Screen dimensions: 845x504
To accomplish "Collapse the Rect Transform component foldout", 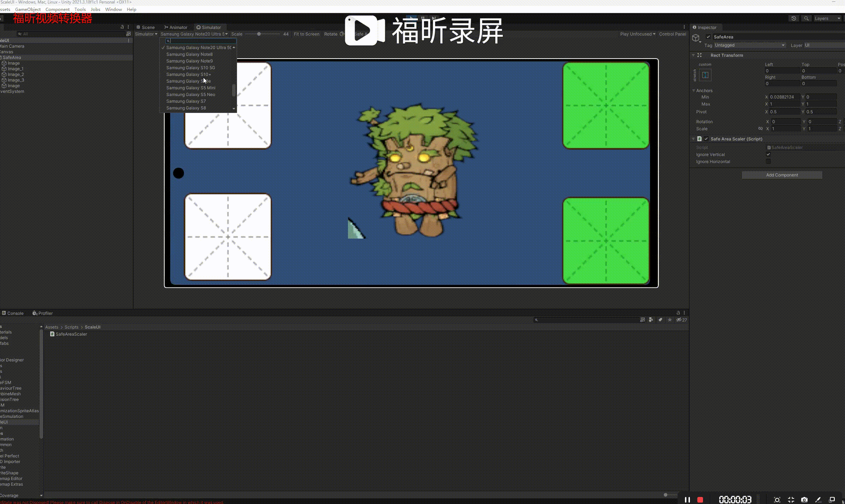I will click(x=693, y=55).
